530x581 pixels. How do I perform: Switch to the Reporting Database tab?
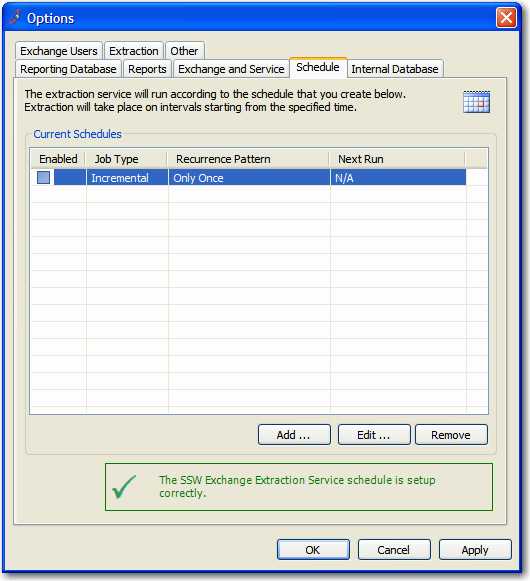tap(68, 69)
